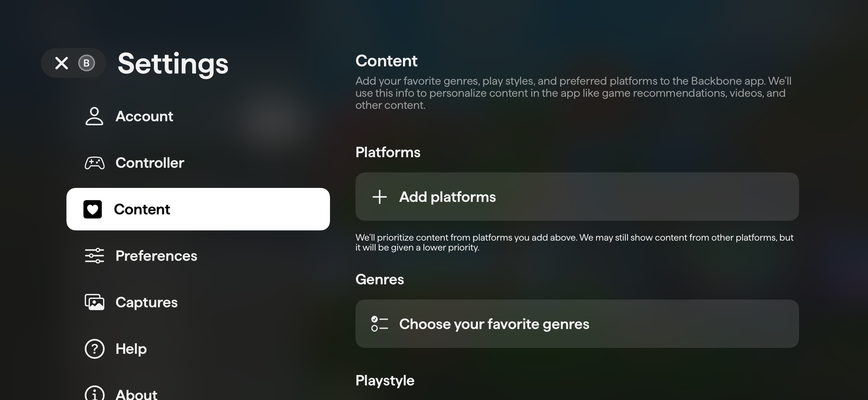
Task: Select the Content menu item
Action: coord(198,209)
